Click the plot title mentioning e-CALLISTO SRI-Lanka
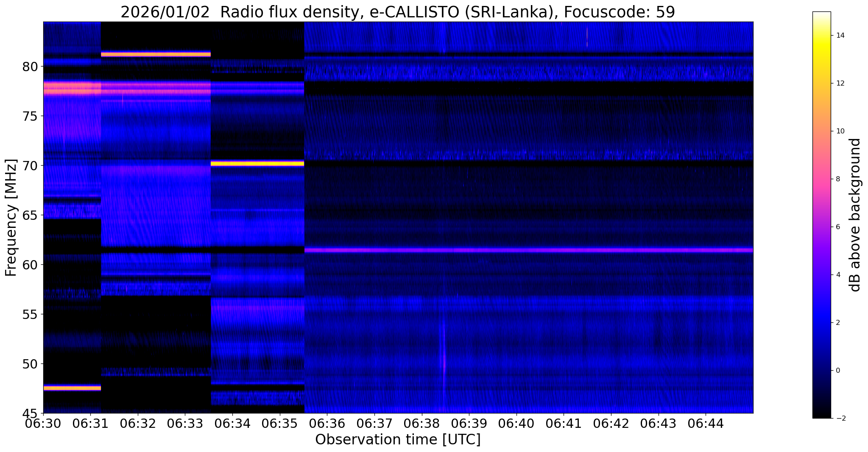The image size is (868, 452). click(397, 12)
